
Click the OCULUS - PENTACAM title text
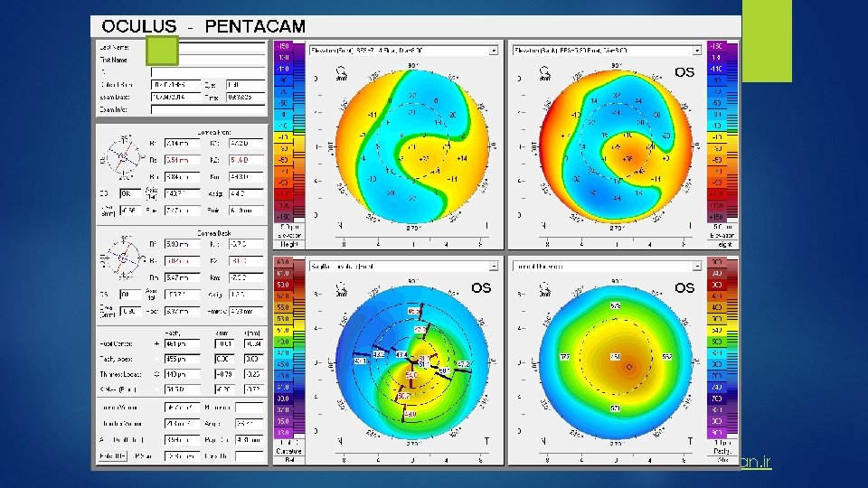[203, 26]
